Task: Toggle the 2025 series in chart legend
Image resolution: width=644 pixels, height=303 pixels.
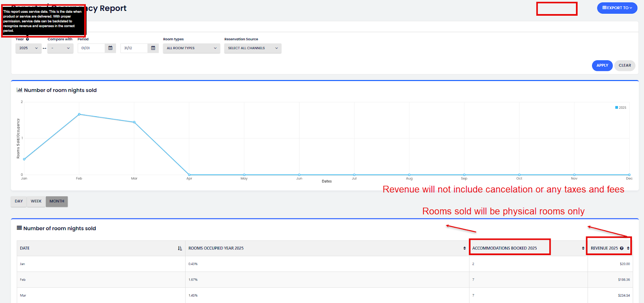Action: click(620, 107)
